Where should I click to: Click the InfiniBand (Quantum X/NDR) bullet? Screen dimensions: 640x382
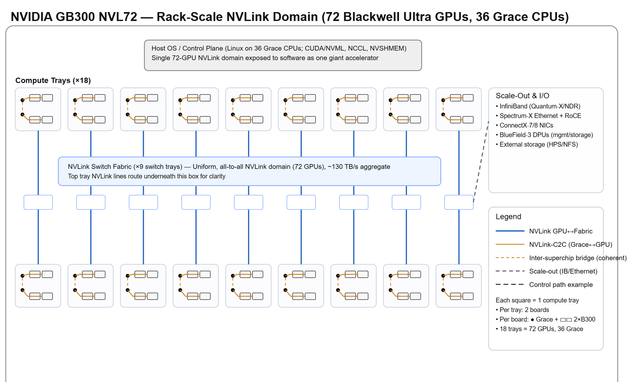538,106
